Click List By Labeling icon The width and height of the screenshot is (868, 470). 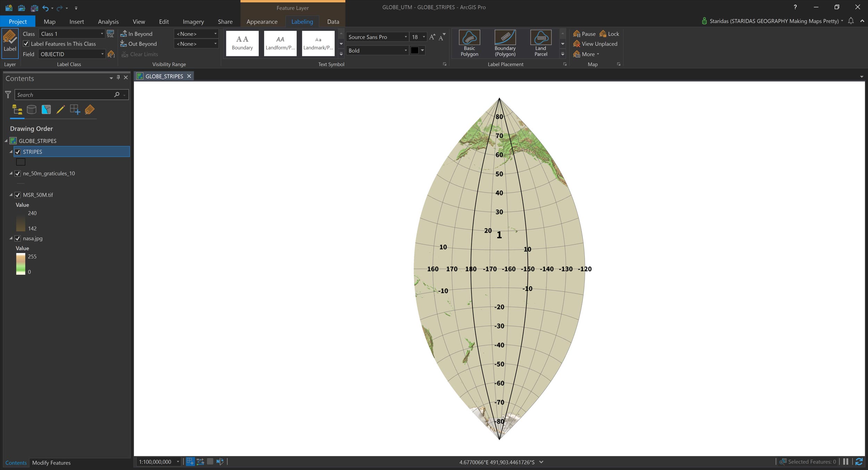coord(90,110)
